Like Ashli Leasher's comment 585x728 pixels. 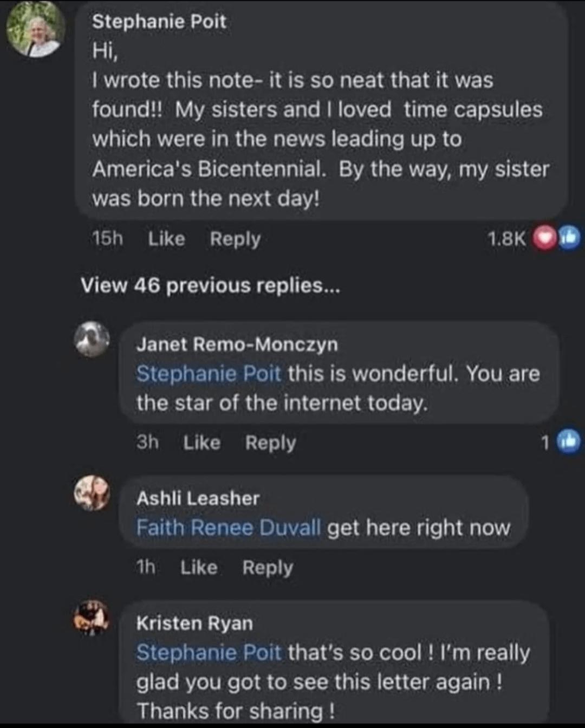pyautogui.click(x=199, y=567)
